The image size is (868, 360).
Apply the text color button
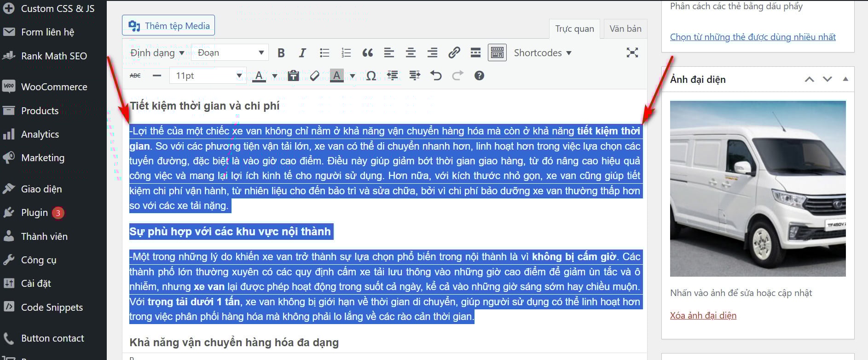coord(259,75)
